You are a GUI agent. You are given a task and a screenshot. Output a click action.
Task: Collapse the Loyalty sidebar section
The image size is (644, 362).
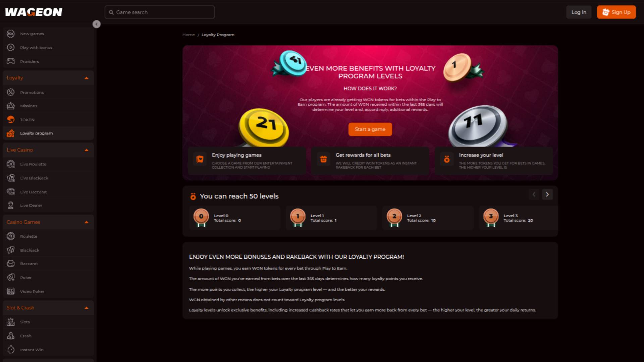pyautogui.click(x=87, y=77)
